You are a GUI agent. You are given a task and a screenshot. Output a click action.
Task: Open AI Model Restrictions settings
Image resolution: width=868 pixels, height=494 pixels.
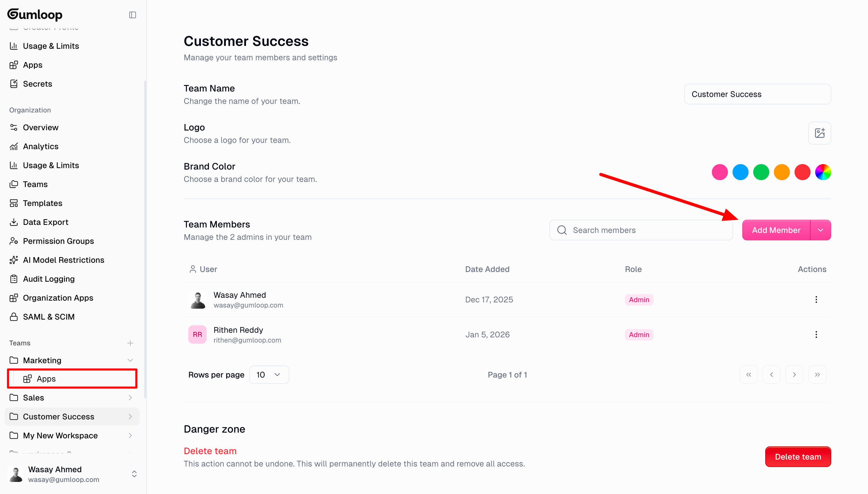[x=63, y=260]
